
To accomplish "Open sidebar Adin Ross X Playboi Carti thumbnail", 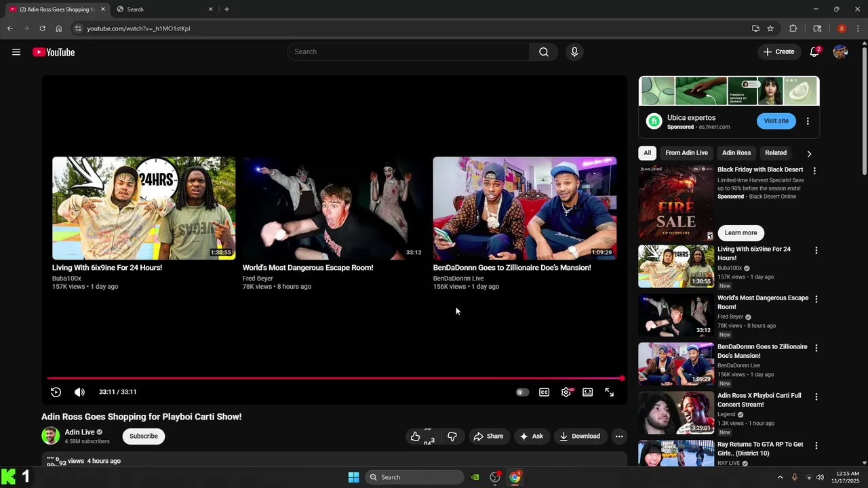I will coord(676,413).
